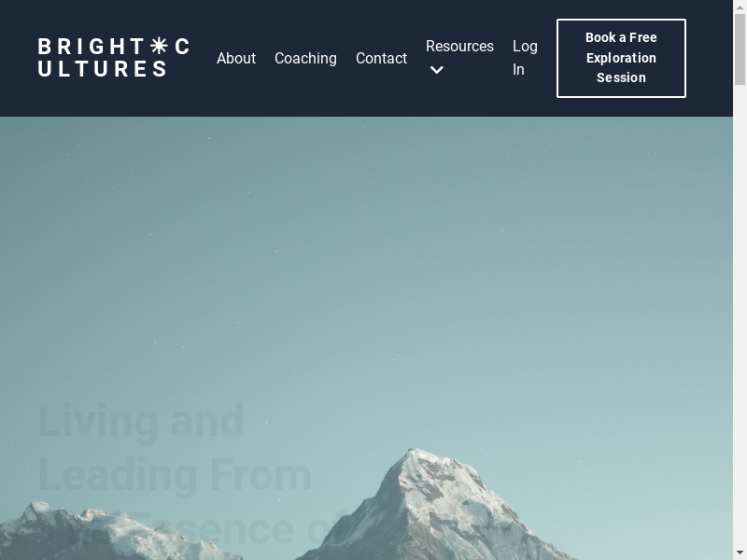This screenshot has height=560, width=747.
Task: Go to the About page
Action: (236, 58)
